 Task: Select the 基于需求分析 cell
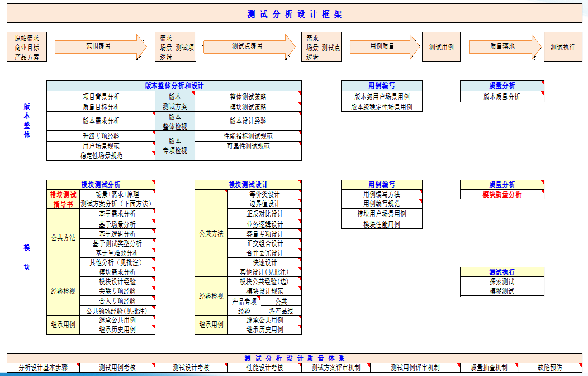(x=117, y=214)
